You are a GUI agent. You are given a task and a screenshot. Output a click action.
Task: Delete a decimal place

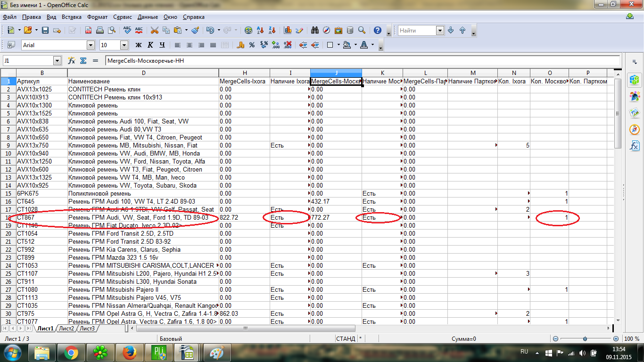pos(288,45)
